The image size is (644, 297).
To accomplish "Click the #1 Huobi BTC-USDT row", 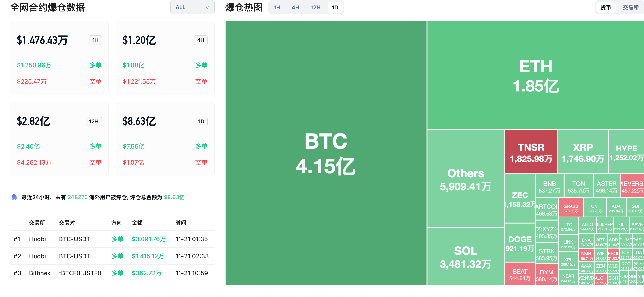I will coord(112,239).
